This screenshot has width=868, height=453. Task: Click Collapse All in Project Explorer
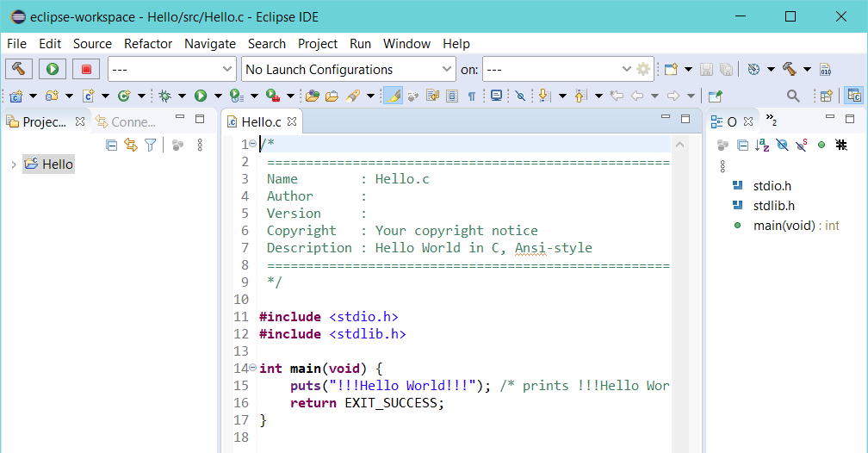(x=111, y=145)
